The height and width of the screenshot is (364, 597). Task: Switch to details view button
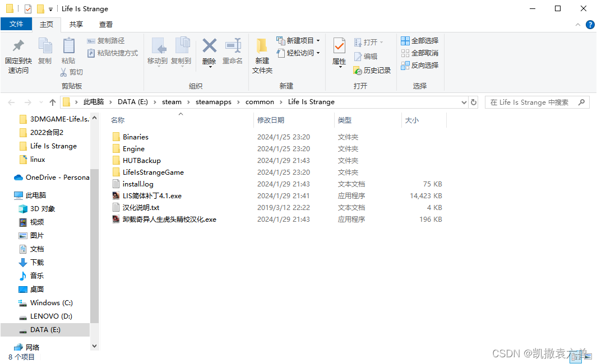[575, 357]
